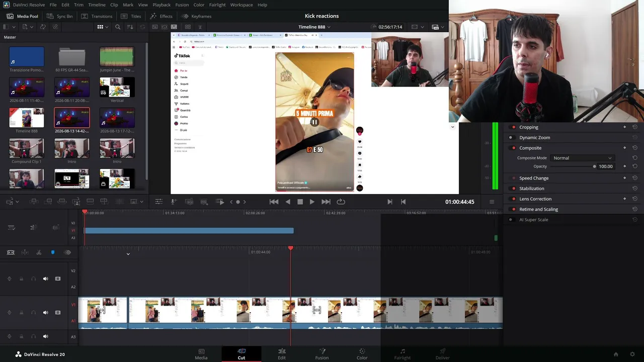This screenshot has height=362, width=644.
Task: Mute the V1 A1 track speaker
Action: coord(45,313)
